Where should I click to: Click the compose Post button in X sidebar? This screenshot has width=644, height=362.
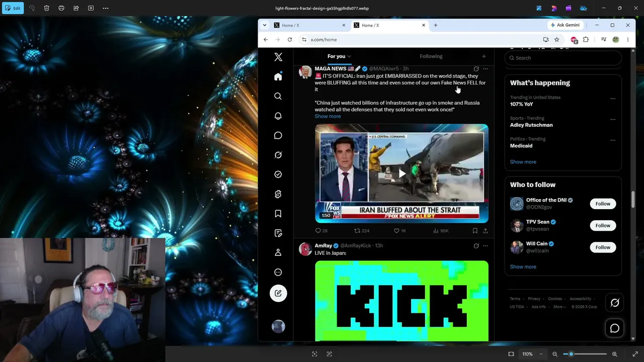pyautogui.click(x=278, y=293)
